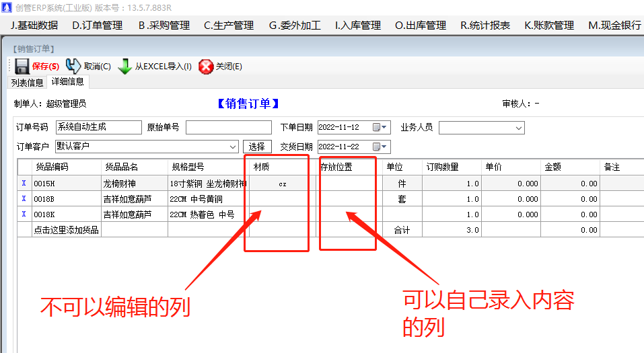Open the O.出库管理 menu
The image size is (644, 353).
[421, 26]
